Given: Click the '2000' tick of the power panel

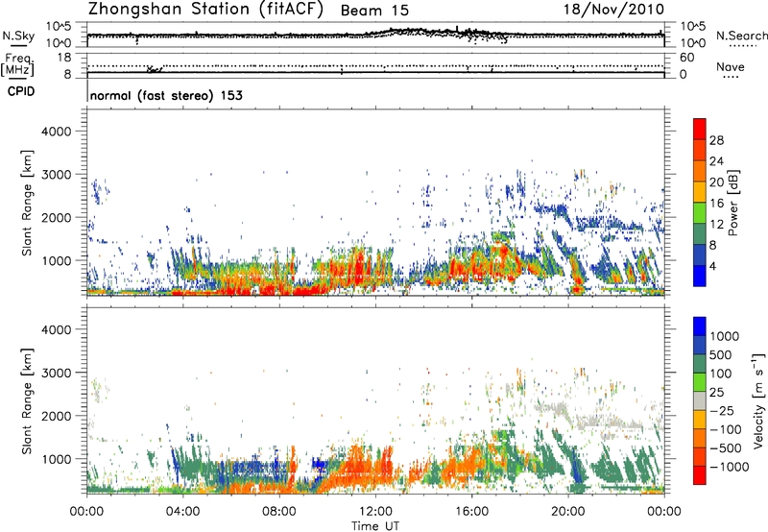Looking at the screenshot, I should pos(57,217).
